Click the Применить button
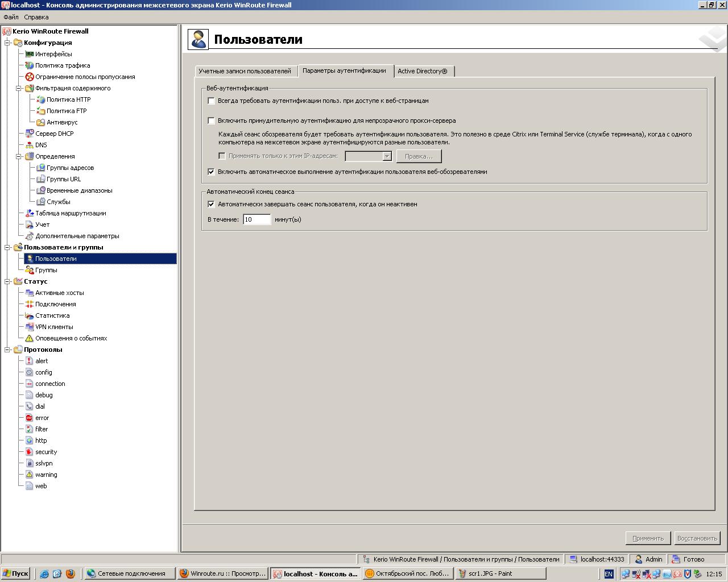 pos(648,538)
